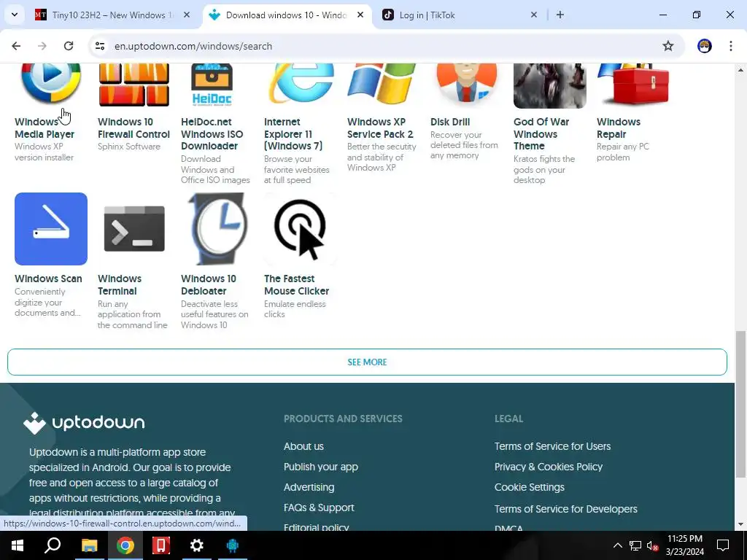Select The Fastest Mouse Clicker icon
The height and width of the screenshot is (560, 747).
(x=300, y=228)
